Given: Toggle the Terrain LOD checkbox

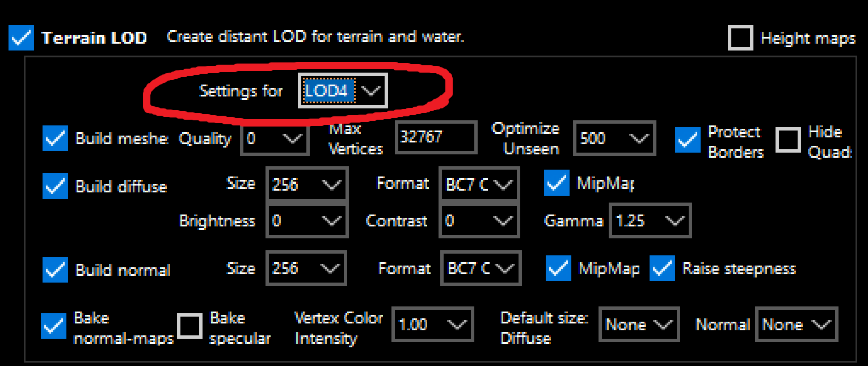Looking at the screenshot, I should (x=22, y=38).
